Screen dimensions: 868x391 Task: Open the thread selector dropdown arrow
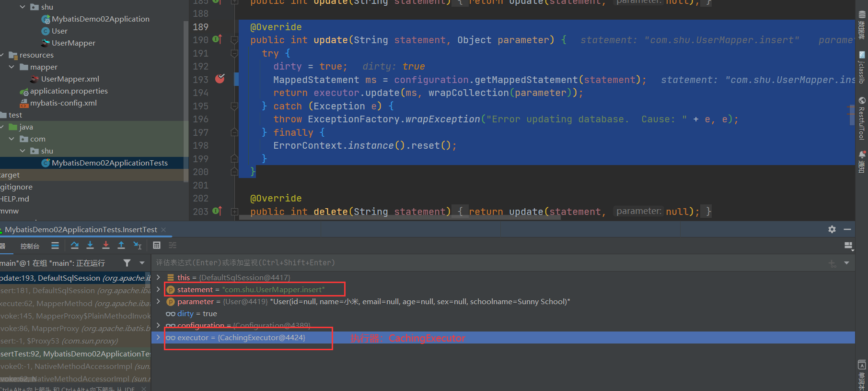142,263
